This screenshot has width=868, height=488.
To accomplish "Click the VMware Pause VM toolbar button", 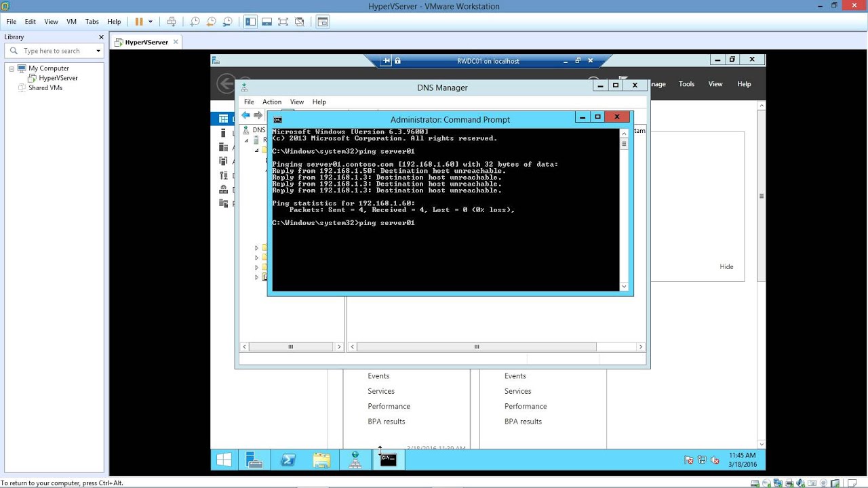I will tap(139, 22).
